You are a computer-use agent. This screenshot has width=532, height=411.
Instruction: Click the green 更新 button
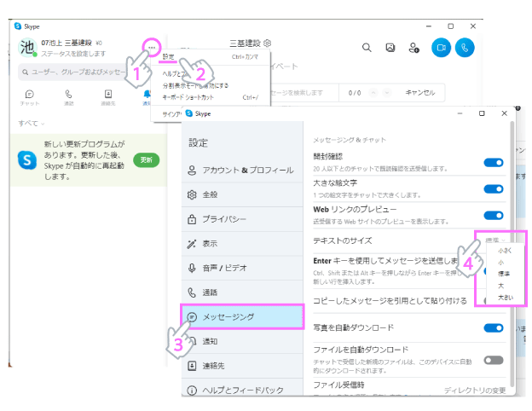(147, 159)
